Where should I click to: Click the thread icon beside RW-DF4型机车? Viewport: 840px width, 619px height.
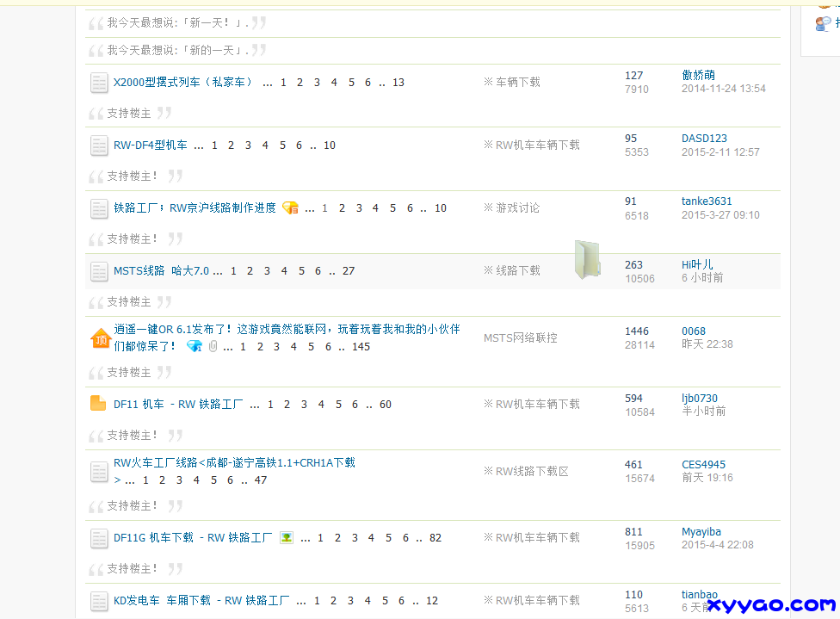(x=97, y=145)
